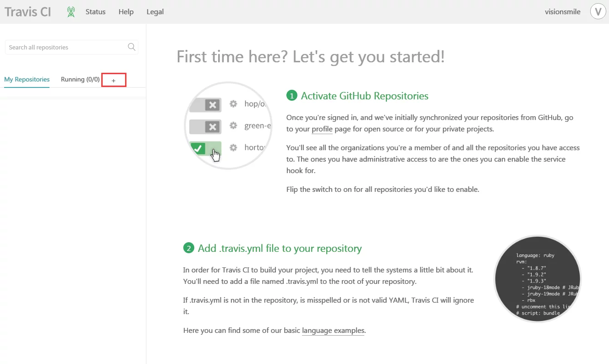Open the Legal menu item
This screenshot has height=364, width=609.
pos(155,12)
